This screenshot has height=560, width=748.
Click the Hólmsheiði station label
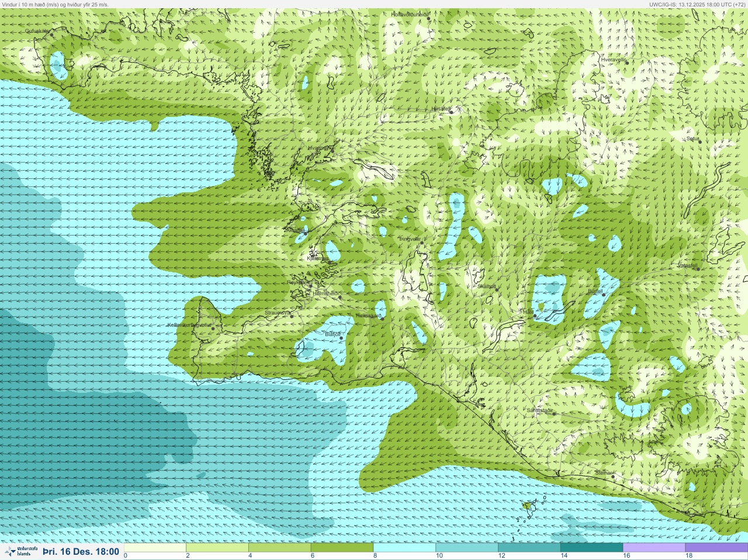tap(326, 293)
